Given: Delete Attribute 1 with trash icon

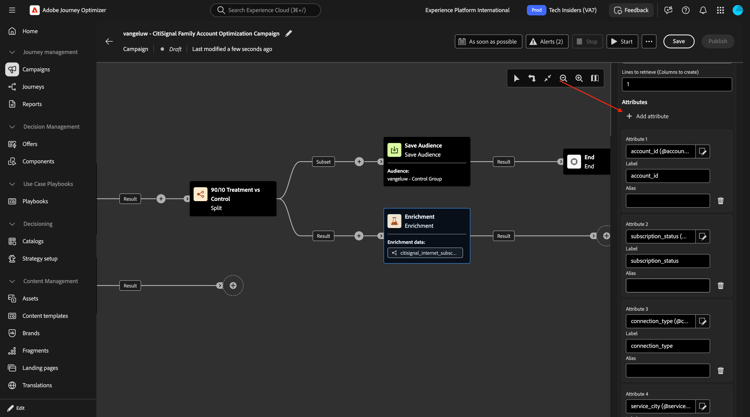Looking at the screenshot, I should 720,201.
